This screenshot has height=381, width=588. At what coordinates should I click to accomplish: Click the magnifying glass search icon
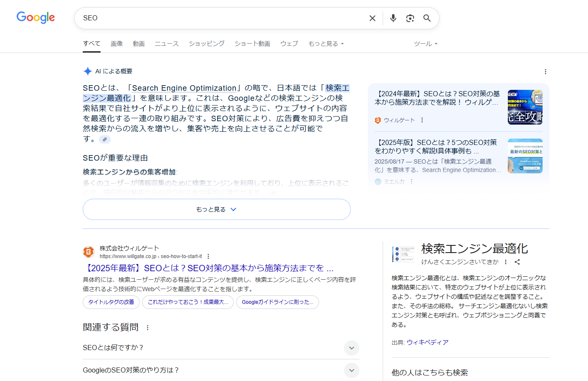(427, 18)
